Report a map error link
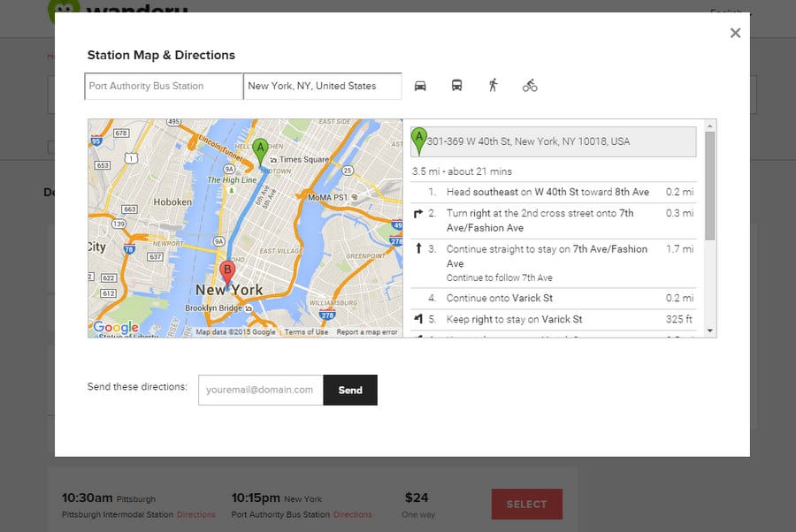Screen dimensions: 796x532 tap(367, 332)
